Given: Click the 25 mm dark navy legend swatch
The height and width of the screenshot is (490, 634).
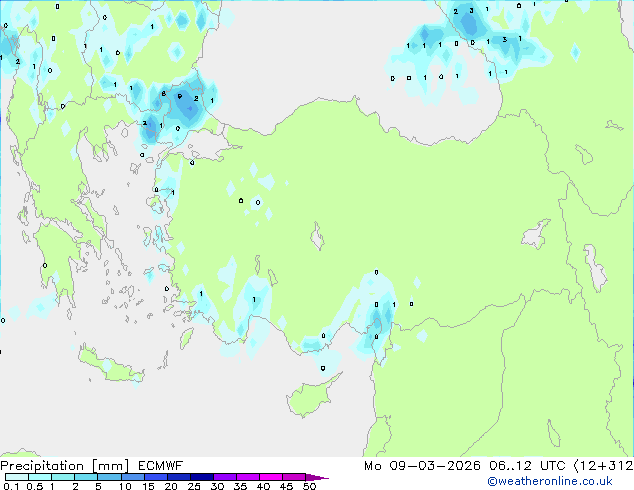Looking at the screenshot, I should [x=202, y=477].
